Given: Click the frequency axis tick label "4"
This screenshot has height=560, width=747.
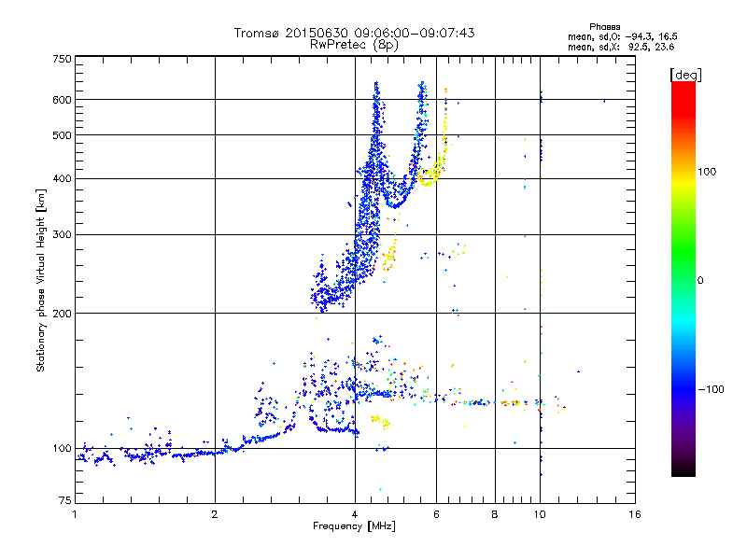Looking at the screenshot, I should [x=355, y=515].
